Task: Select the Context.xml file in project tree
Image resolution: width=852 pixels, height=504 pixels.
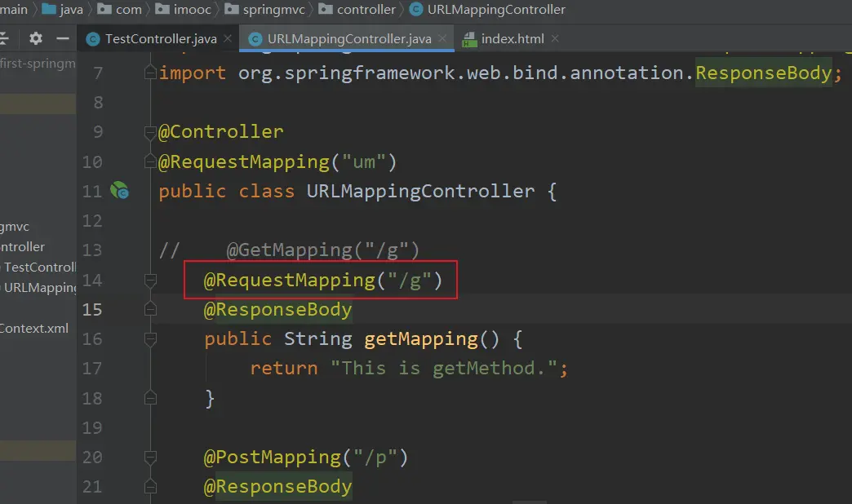Action: coord(34,328)
